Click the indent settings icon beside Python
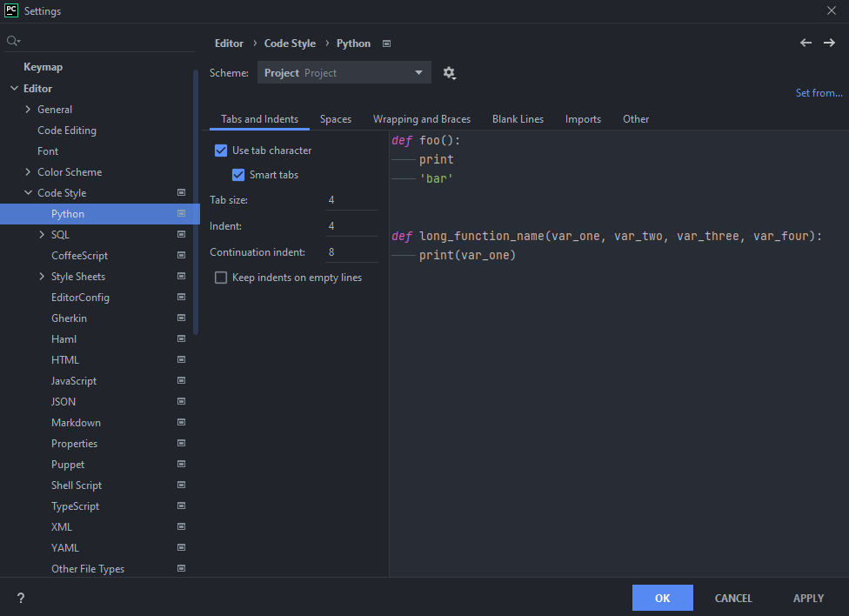 coord(181,213)
